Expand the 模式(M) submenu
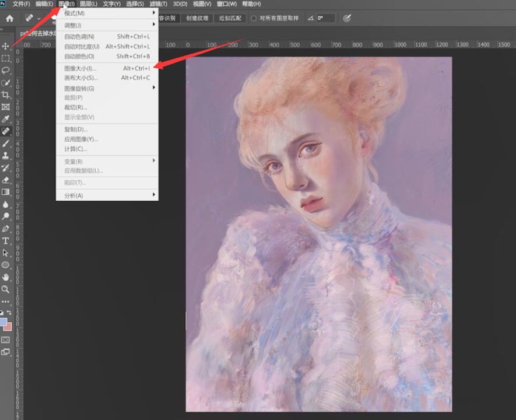Viewport: 516px width, 420px height. click(107, 13)
